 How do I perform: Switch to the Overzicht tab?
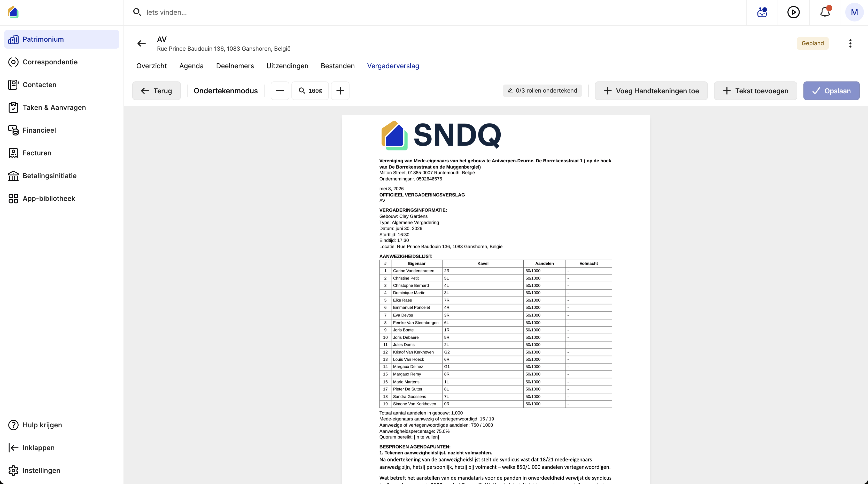tap(152, 66)
